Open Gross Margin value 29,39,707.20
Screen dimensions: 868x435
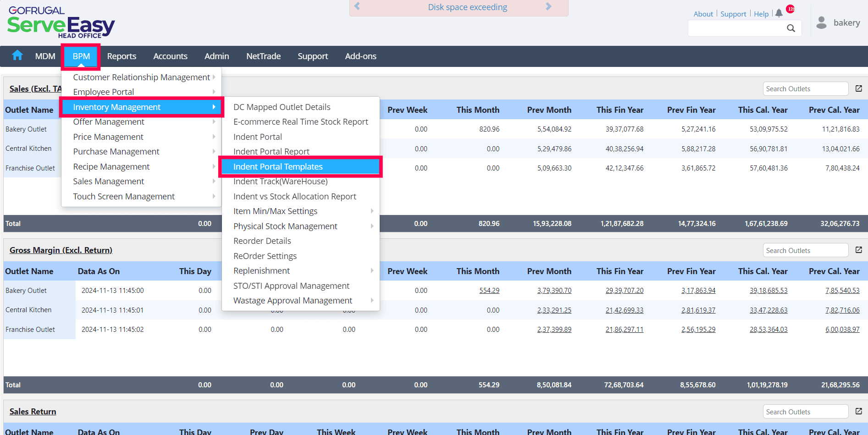(x=625, y=290)
